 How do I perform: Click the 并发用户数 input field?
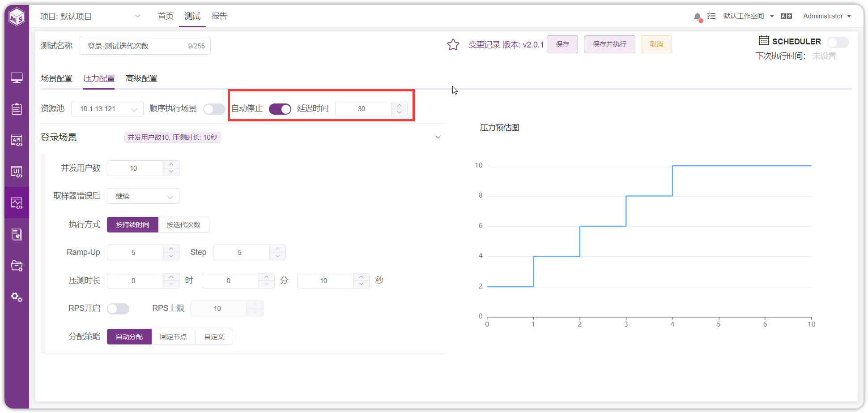[x=135, y=168]
